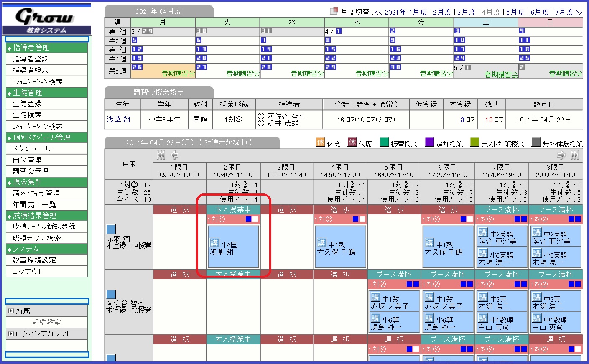The width and height of the screenshot is (589, 364).
Task: Click the Grow 教育システム logo
Action: [x=46, y=20]
